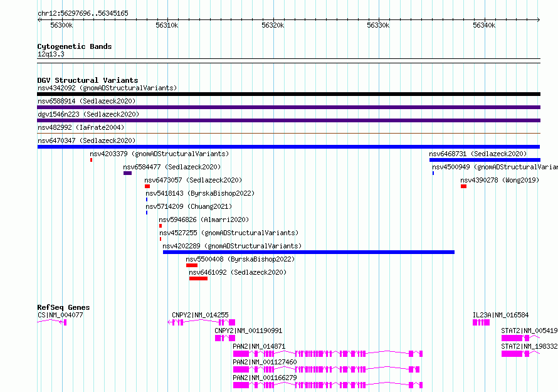Open the nsv6470347 (Sedlazeck2020) label
Screen dimensions: 558x392
coord(87,140)
